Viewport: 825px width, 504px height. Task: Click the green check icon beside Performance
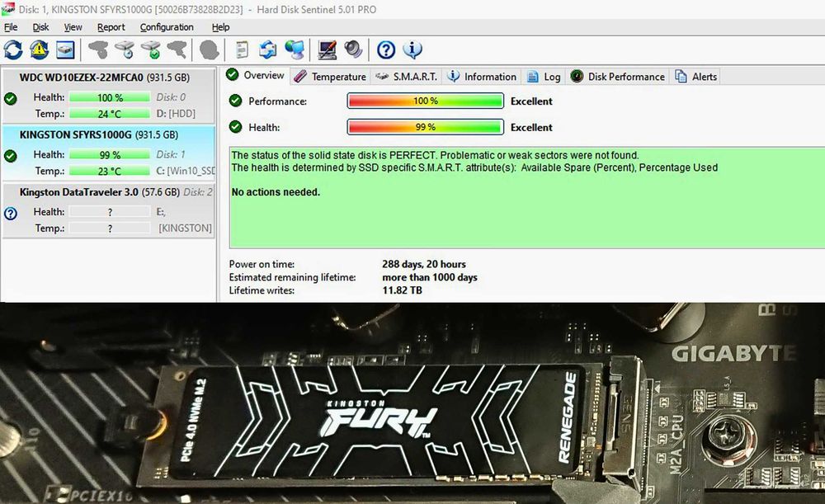click(x=236, y=101)
